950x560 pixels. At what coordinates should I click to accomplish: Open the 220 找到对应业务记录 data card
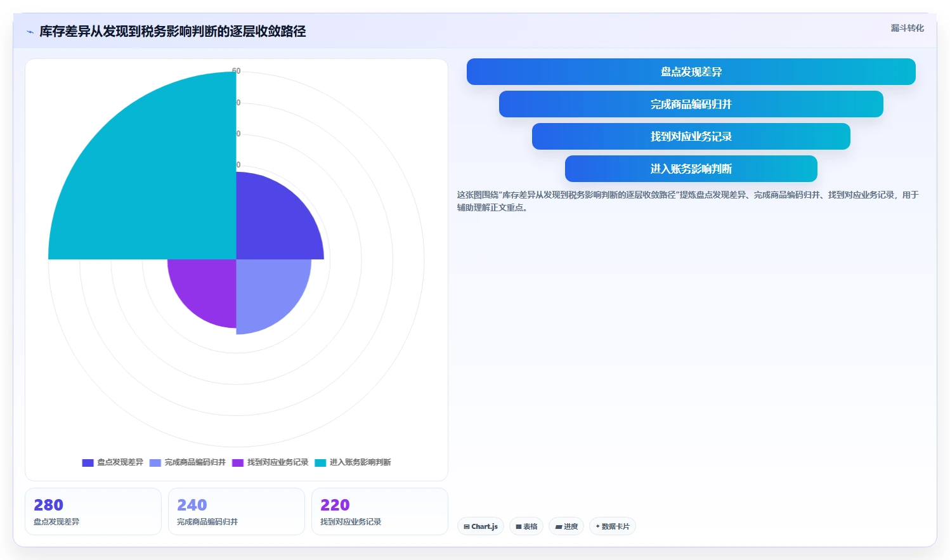coord(380,511)
